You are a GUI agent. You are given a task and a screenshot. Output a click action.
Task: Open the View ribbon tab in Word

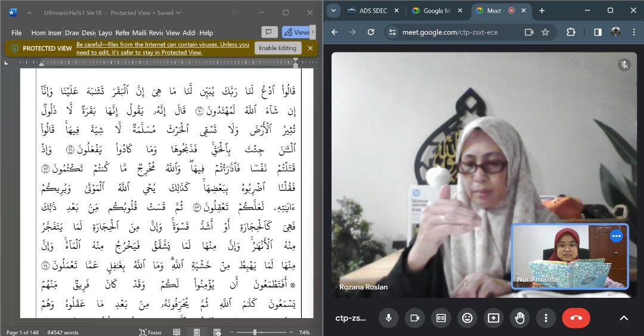click(x=172, y=33)
